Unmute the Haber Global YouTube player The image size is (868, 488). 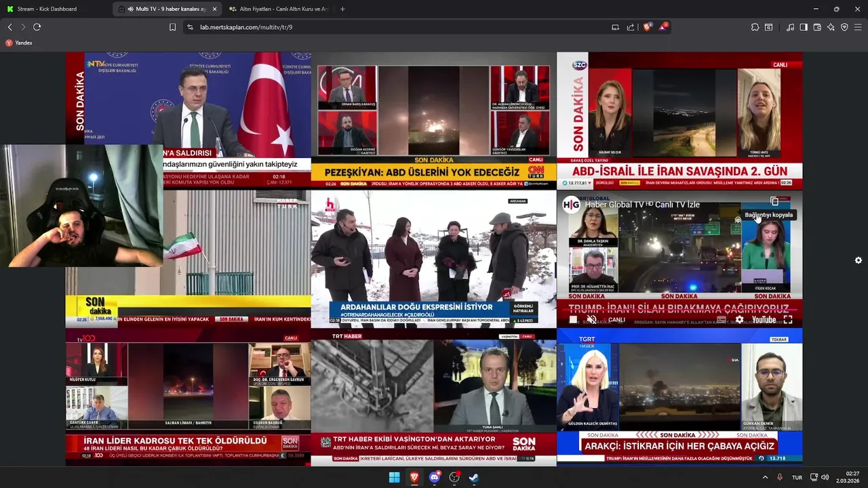click(591, 320)
